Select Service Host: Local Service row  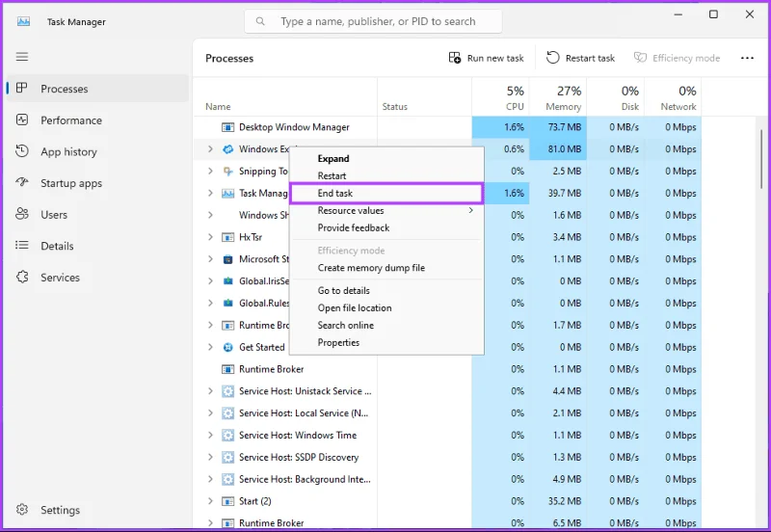pyautogui.click(x=447, y=413)
